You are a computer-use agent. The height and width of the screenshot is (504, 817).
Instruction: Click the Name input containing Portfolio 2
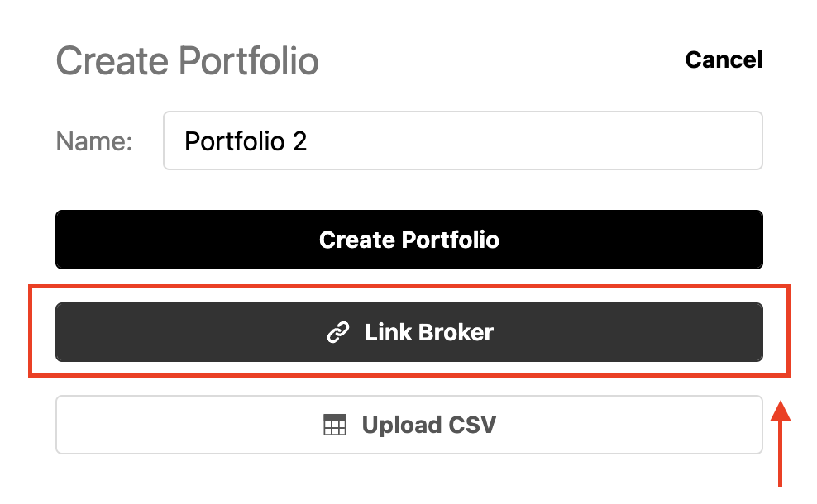pyautogui.click(x=461, y=140)
